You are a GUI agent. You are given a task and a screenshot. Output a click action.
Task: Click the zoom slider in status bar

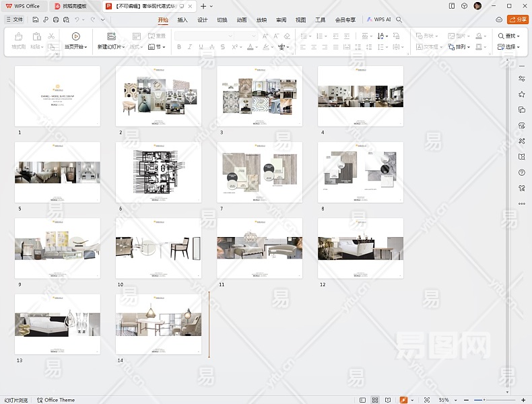tap(484, 400)
